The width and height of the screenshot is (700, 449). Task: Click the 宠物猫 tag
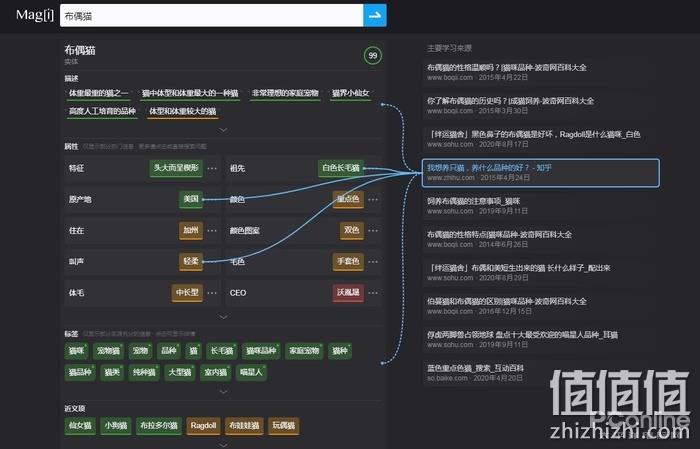click(108, 351)
